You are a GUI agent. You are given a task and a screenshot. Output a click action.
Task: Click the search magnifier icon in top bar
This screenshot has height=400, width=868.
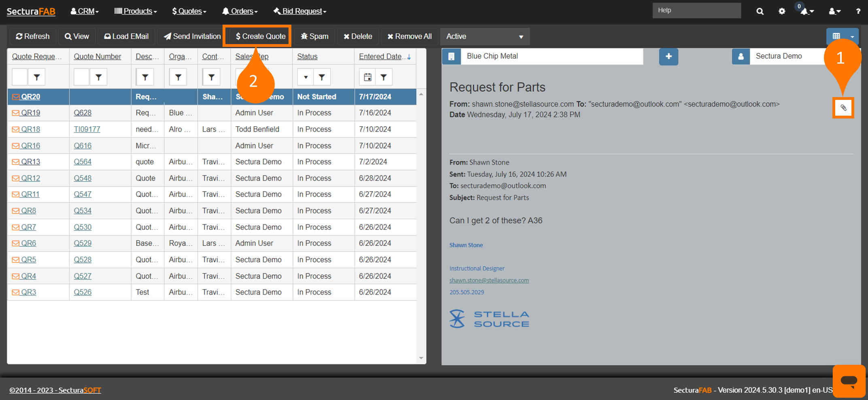click(x=760, y=11)
